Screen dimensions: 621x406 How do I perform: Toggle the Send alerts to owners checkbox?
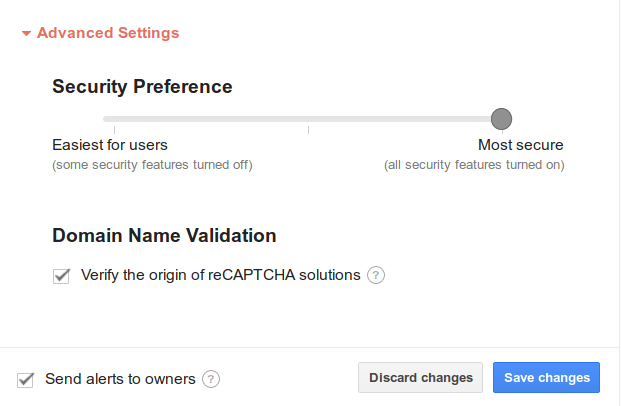[x=26, y=379]
